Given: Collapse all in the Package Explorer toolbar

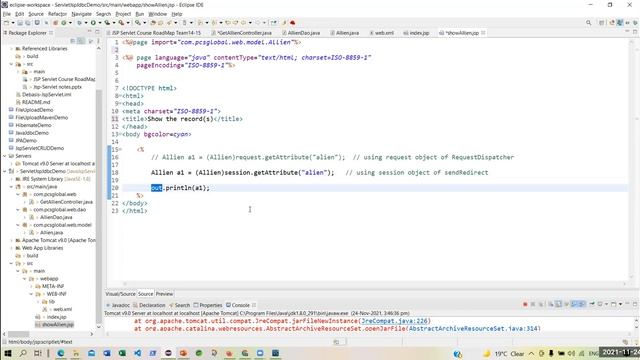Looking at the screenshot, I should 73,41.
